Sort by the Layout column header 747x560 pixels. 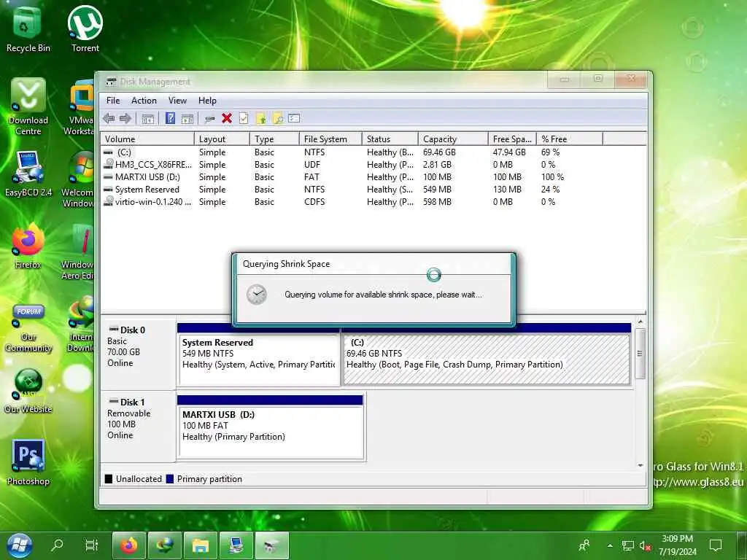coord(222,139)
